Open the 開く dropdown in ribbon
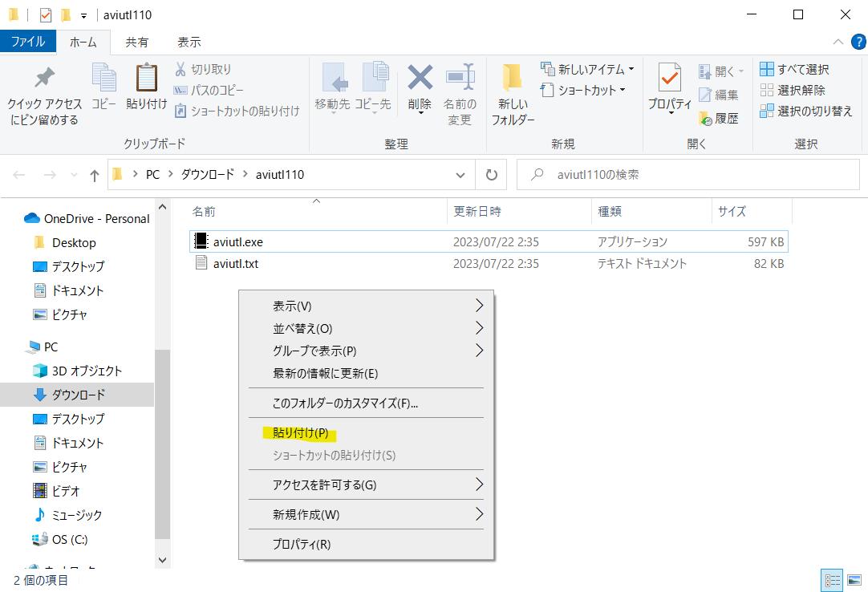Viewport: 868px width, 592px height. [720, 71]
